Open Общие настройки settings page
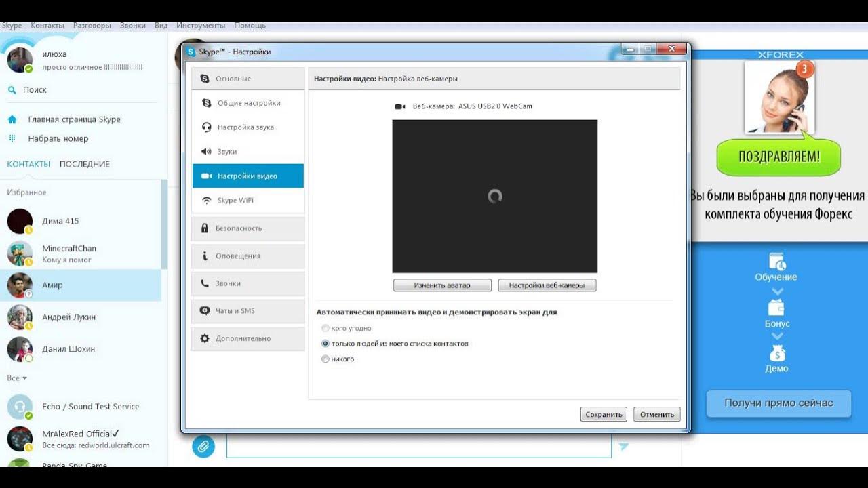 click(248, 103)
